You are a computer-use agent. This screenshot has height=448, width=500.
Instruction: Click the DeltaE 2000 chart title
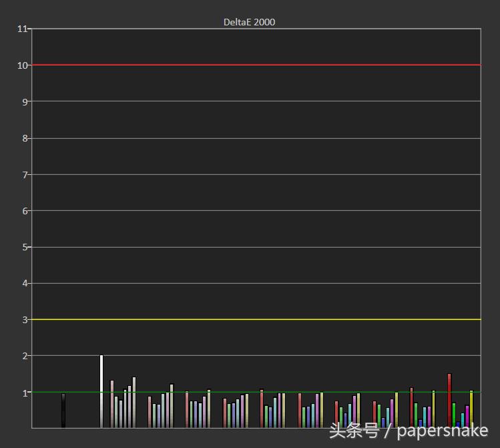249,22
